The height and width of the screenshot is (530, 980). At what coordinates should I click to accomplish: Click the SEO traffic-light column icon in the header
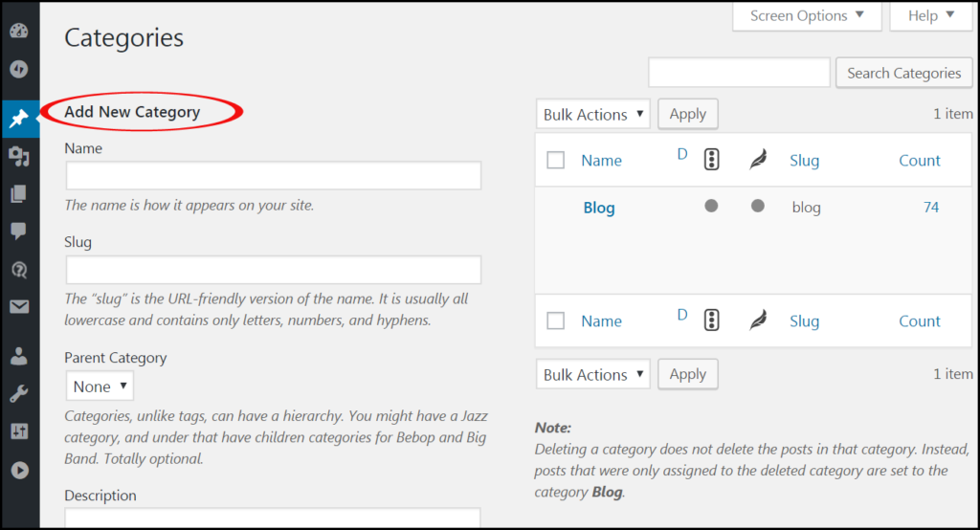[711, 160]
